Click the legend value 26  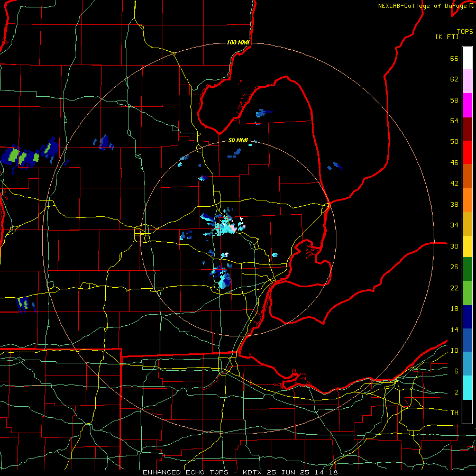point(454,267)
